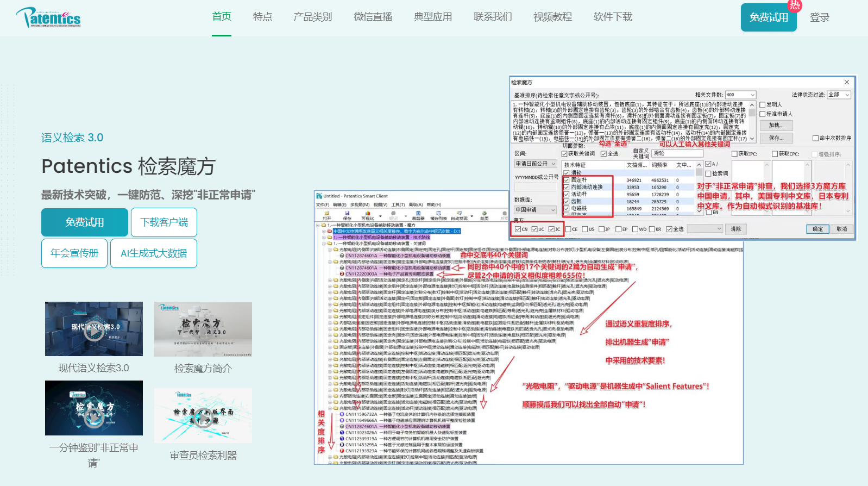This screenshot has width=868, height=486.
Task: Click 自定义关键词 field containing 滑轮
Action: pyautogui.click(x=677, y=153)
